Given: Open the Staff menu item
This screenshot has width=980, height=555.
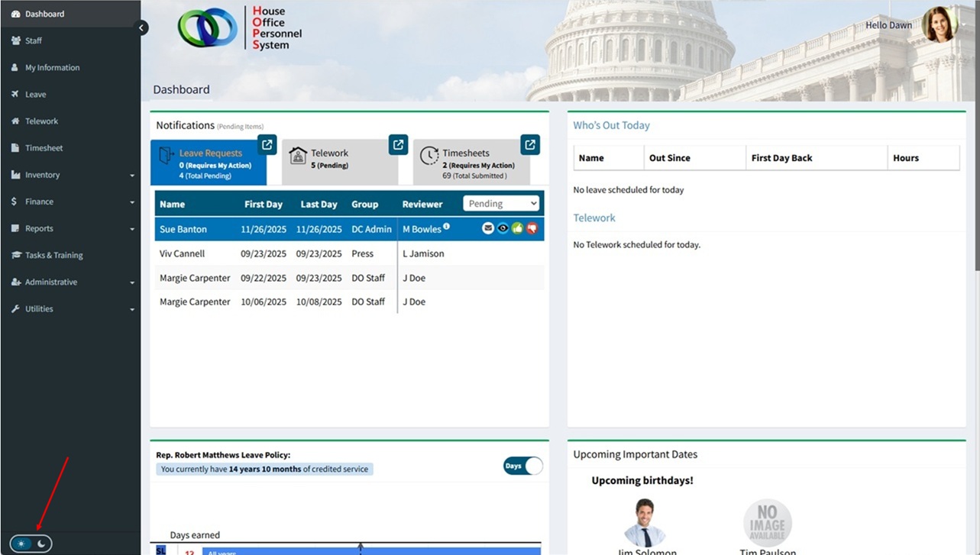Looking at the screenshot, I should pyautogui.click(x=70, y=40).
